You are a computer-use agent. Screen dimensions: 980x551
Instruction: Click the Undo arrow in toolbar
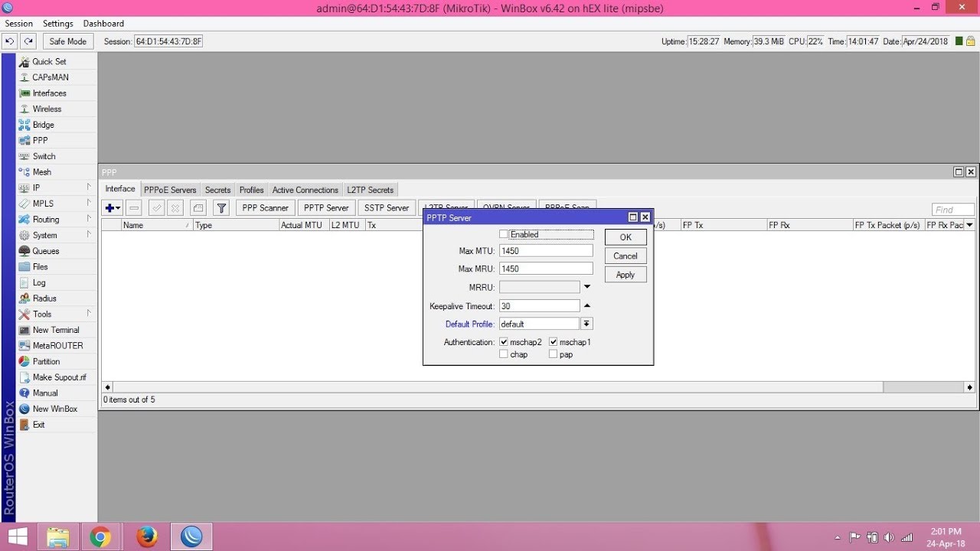(10, 41)
